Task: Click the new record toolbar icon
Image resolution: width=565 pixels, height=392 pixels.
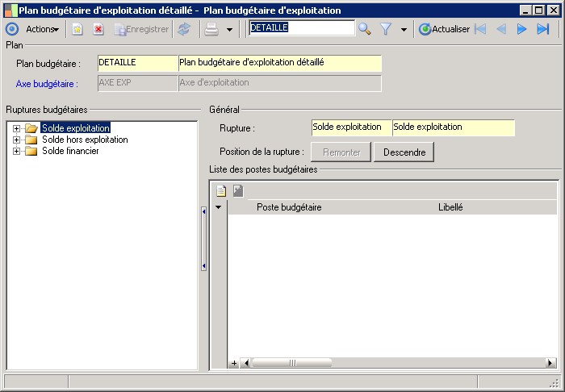Action: click(x=77, y=29)
